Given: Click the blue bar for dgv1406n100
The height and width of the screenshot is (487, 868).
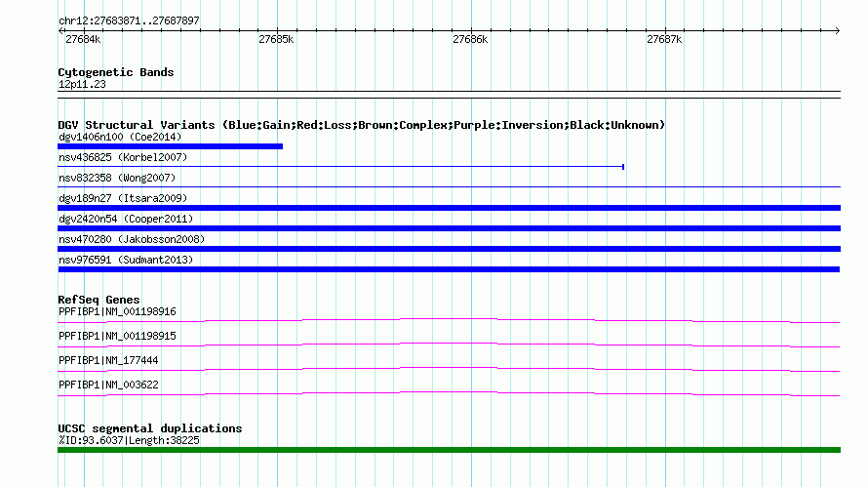Looking at the screenshot, I should coord(170,146).
